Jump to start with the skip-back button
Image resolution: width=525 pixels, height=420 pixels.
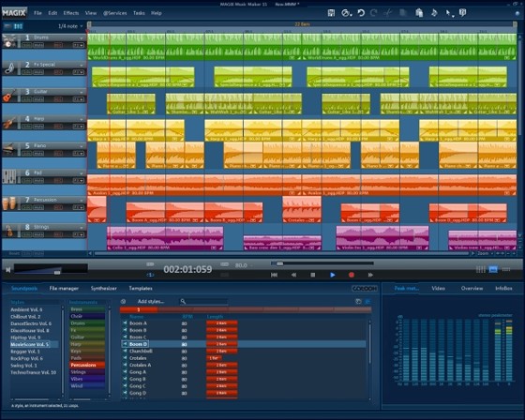(274, 275)
